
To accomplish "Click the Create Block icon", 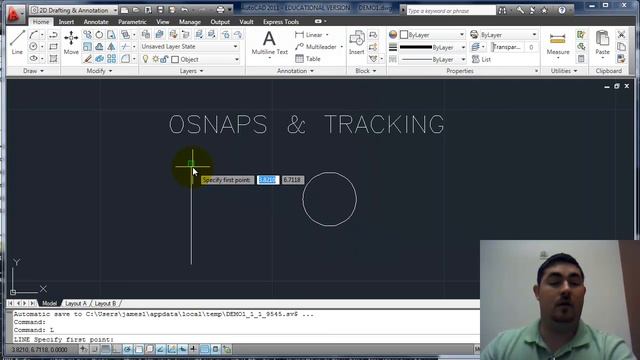I will point(373,35).
